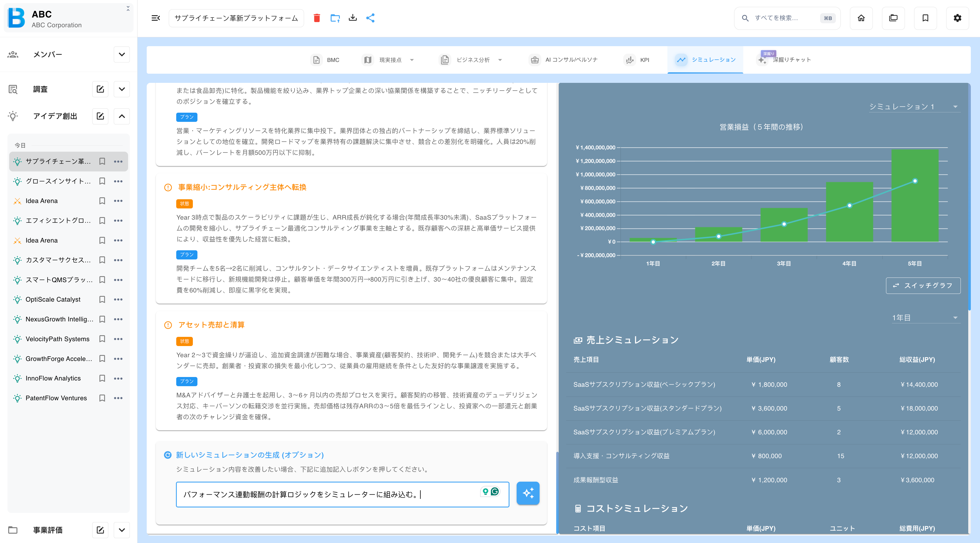
Task: Collapse sidebar with the menu toggle icon
Action: pyautogui.click(x=156, y=18)
